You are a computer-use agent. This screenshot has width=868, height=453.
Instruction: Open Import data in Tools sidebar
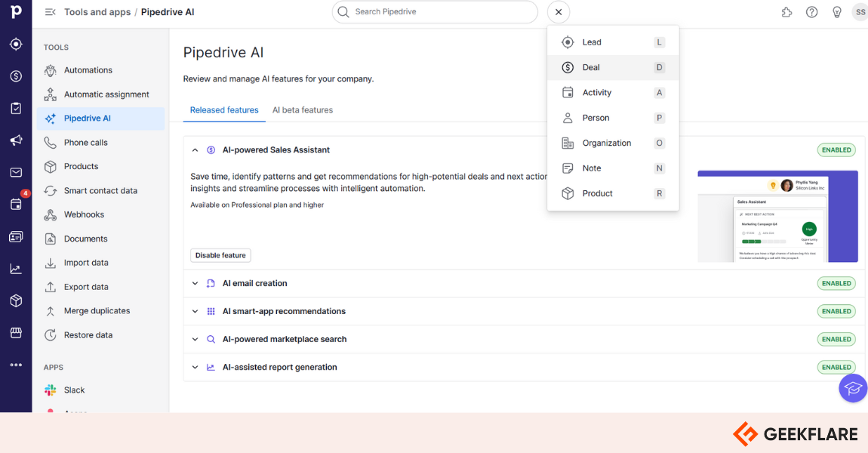click(x=100, y=263)
